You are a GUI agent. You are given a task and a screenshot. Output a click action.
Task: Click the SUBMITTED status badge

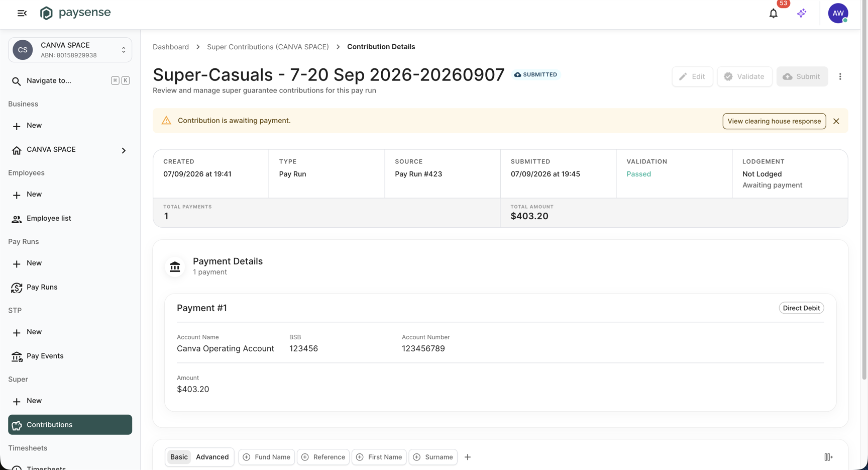click(x=536, y=74)
